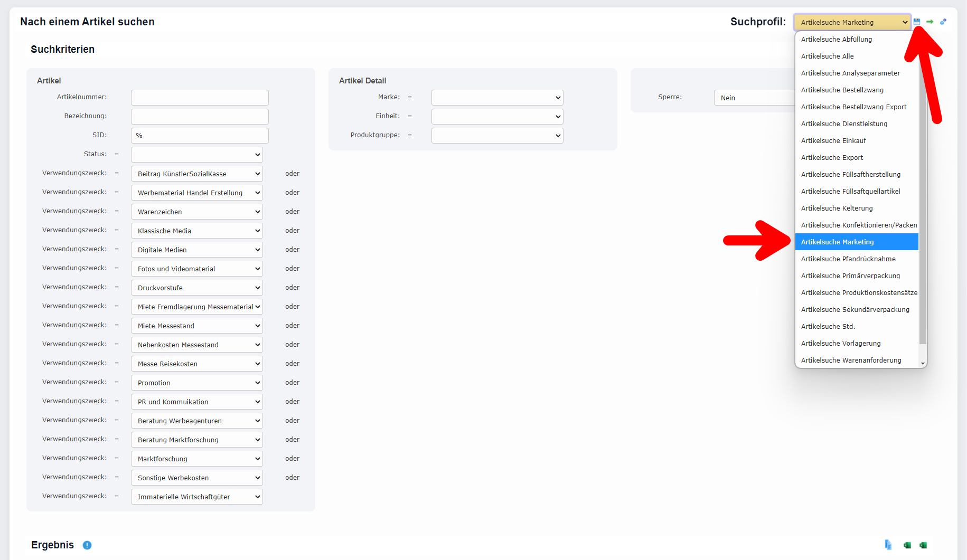Screen dimensions: 967x560
Task: Select the Artikelsuche Vorlagerung entry
Action: tap(841, 344)
